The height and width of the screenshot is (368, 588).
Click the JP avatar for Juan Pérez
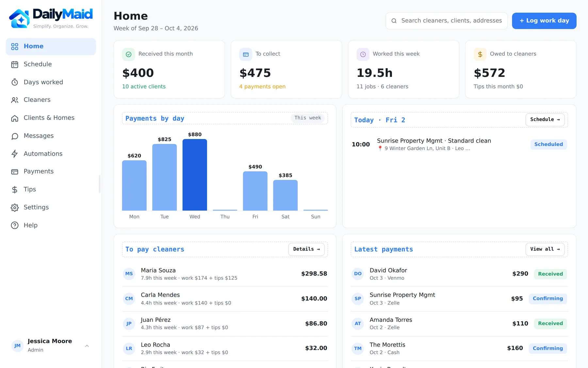pos(129,324)
